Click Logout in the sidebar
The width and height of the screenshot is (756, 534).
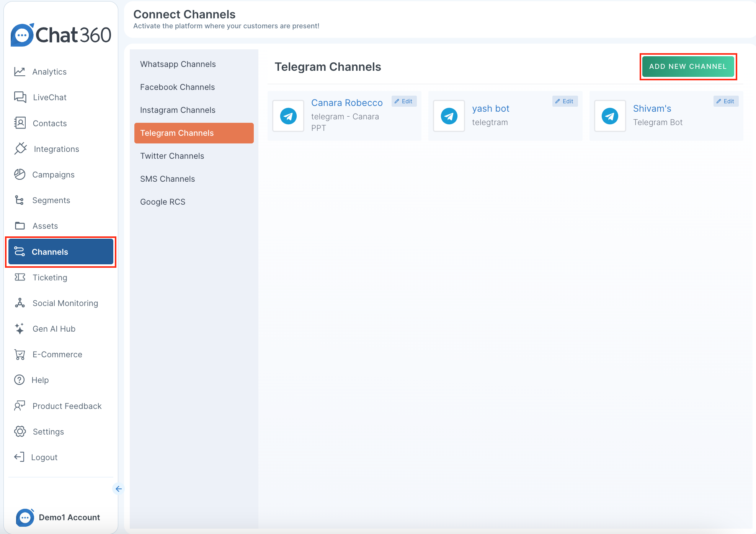point(61,457)
